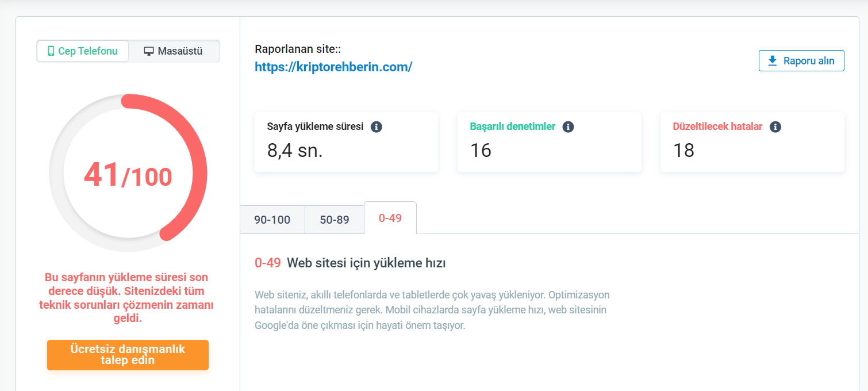Click the mobile phone icon in Cep Telefonu
The image size is (868, 391).
point(51,51)
